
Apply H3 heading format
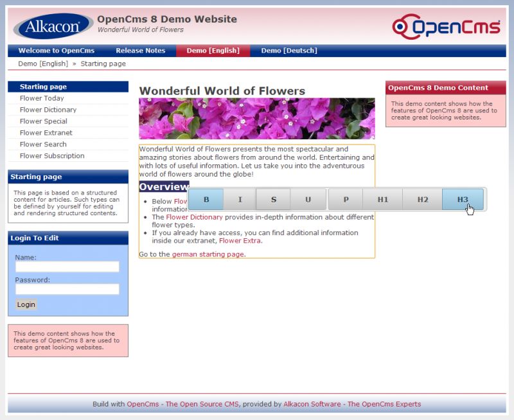point(463,199)
